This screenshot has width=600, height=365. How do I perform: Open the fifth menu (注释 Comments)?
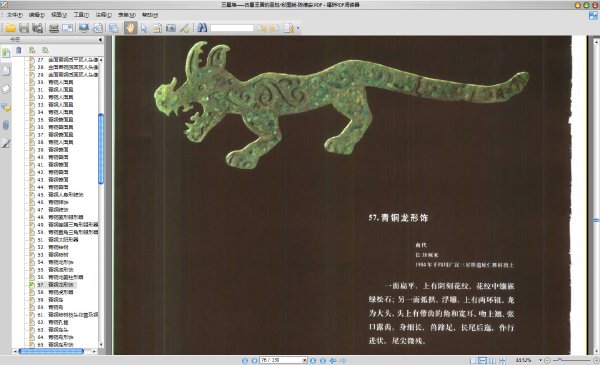[104, 15]
